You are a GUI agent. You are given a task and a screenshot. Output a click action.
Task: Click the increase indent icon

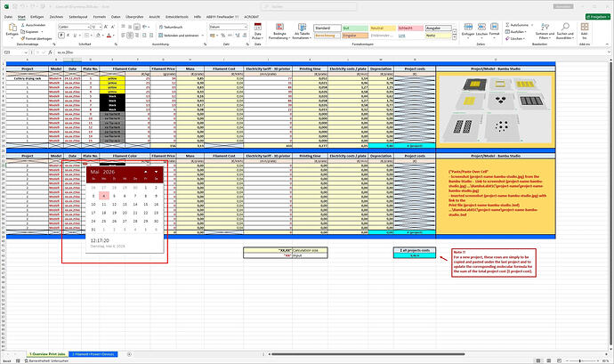pos(151,36)
